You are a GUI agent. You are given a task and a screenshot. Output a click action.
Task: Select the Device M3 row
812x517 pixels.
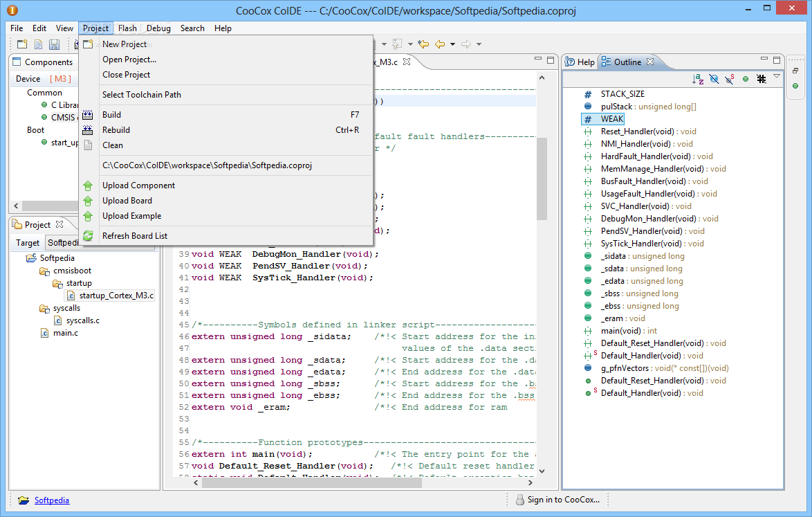click(44, 79)
